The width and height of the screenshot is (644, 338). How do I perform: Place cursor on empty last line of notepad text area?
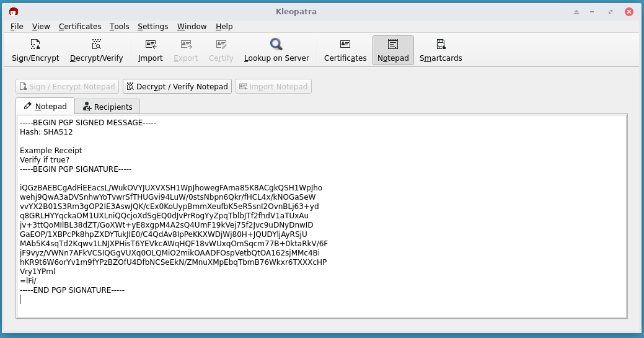pyautogui.click(x=323, y=300)
